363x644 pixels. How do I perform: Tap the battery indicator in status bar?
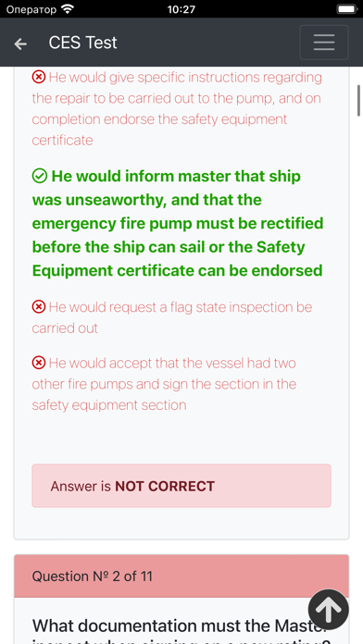click(347, 8)
